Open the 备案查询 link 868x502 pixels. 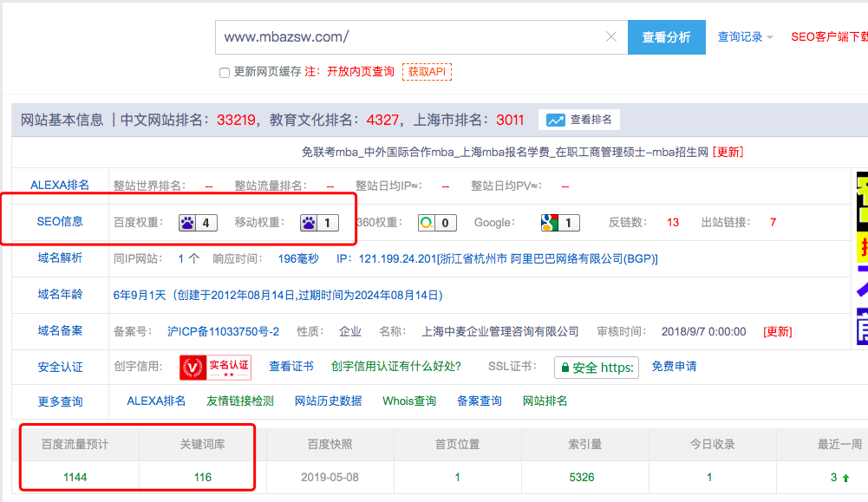479,401
